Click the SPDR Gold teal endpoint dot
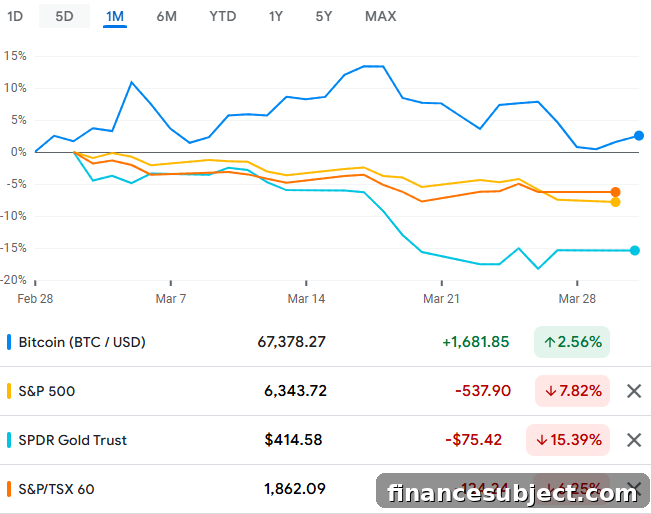This screenshot has height=514, width=651. 634,250
